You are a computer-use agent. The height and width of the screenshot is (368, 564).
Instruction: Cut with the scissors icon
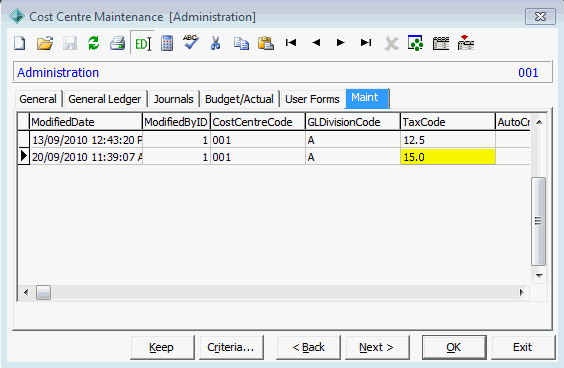(215, 43)
